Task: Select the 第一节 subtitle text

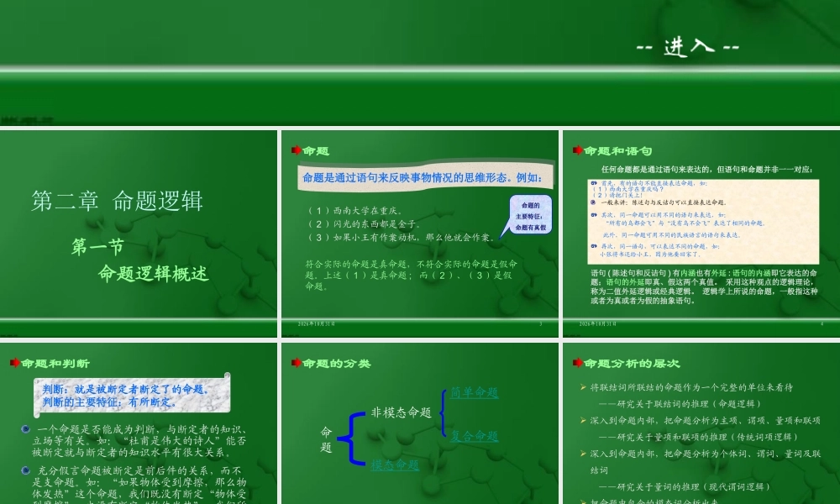Action: [x=97, y=246]
